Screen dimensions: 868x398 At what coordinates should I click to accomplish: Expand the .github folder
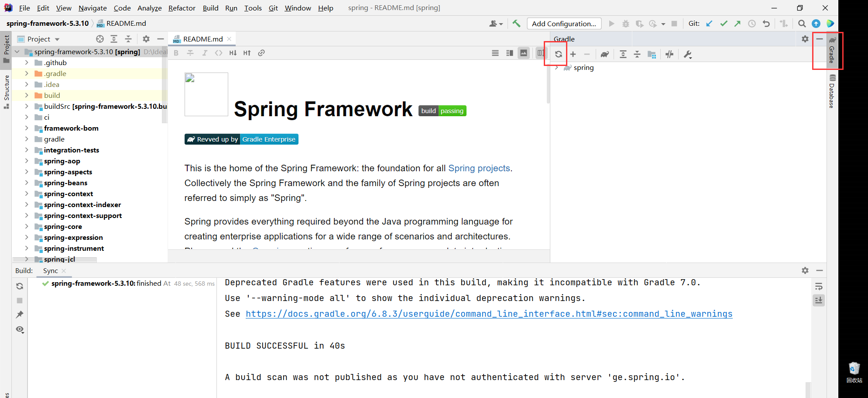27,62
